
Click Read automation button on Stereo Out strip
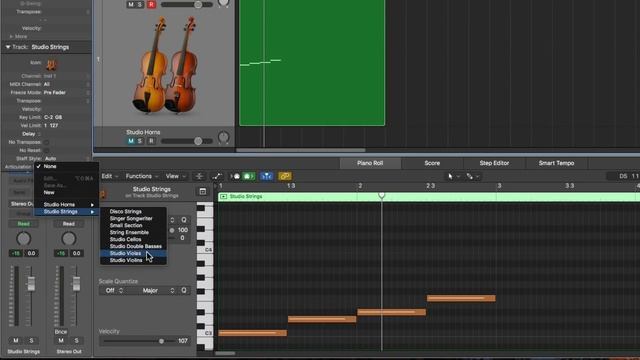click(69, 224)
